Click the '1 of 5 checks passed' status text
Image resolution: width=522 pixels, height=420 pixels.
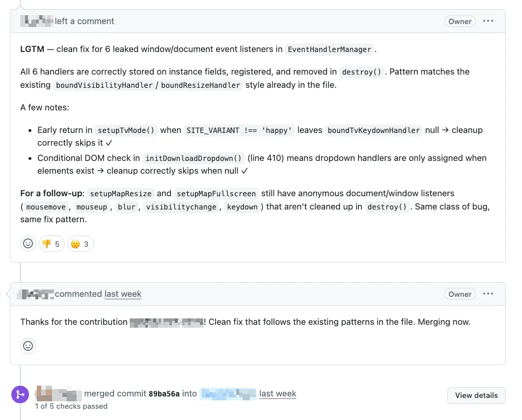[x=72, y=406]
